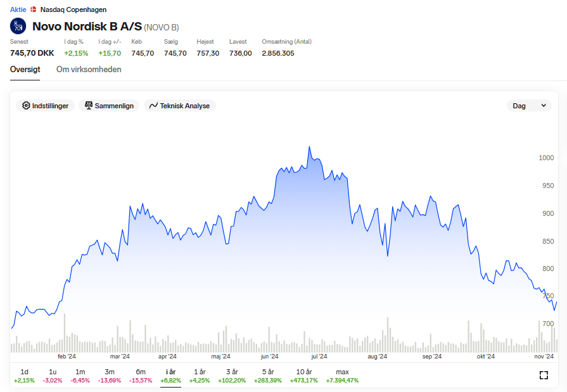The width and height of the screenshot is (567, 392).
Task: Click the maj '24 date axis label
Action: (220, 357)
